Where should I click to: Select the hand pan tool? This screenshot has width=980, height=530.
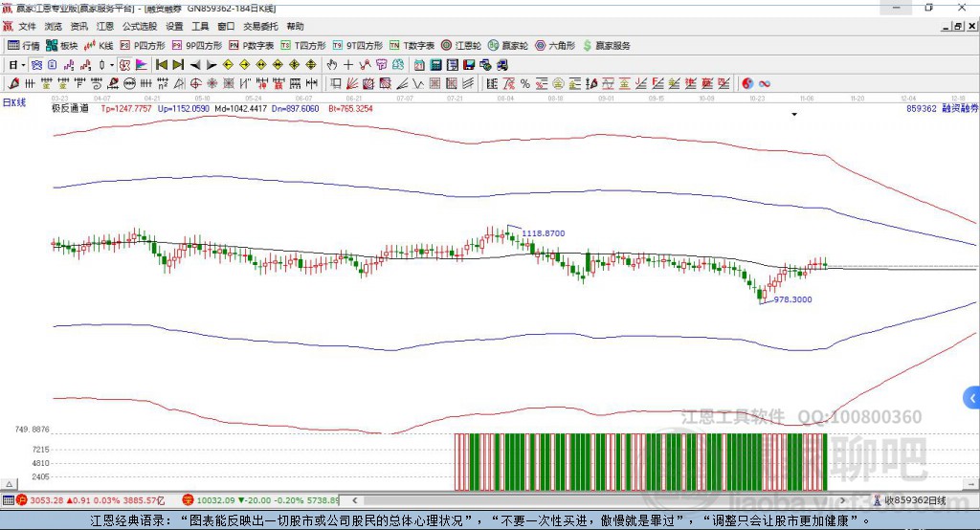[x=331, y=65]
